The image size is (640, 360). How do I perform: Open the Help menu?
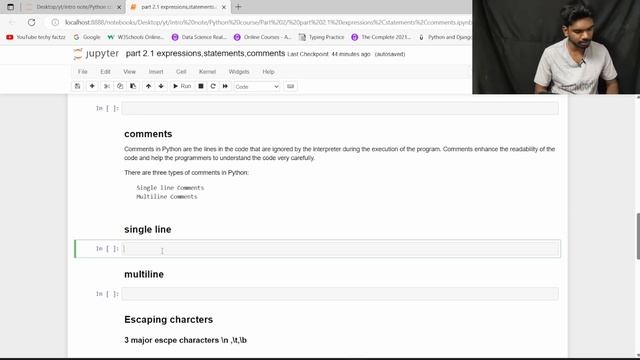pyautogui.click(x=268, y=72)
